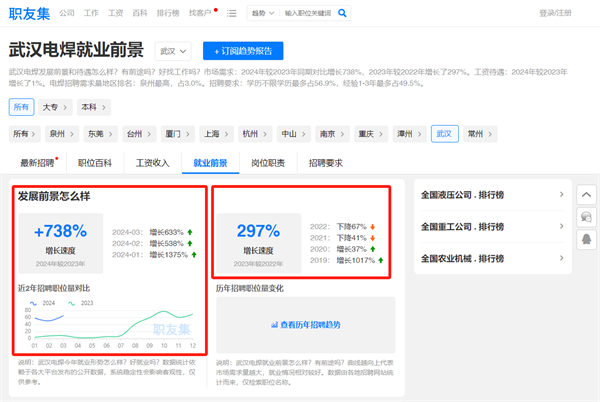Screen dimensions: 600x402
Task: Choose the 武汉 city filter chip
Action: click(x=445, y=134)
